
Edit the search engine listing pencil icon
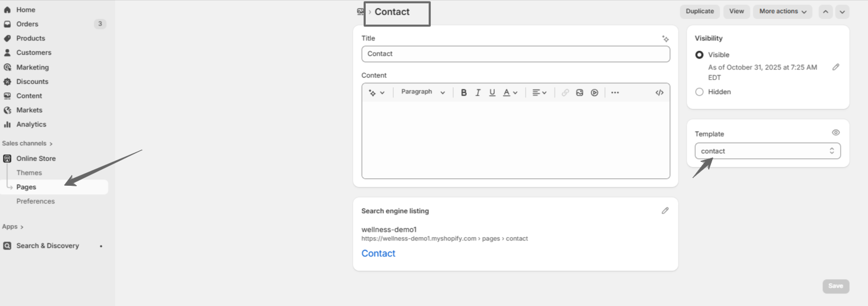click(x=665, y=211)
